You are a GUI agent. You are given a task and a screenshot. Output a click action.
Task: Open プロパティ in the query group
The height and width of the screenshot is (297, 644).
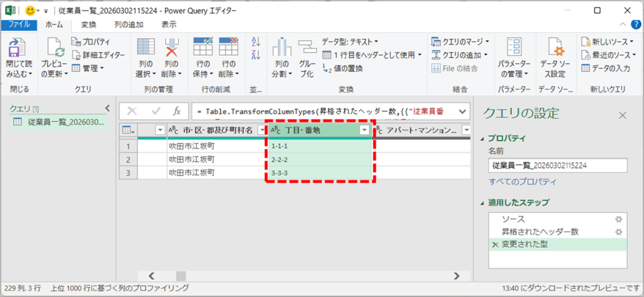(x=91, y=41)
